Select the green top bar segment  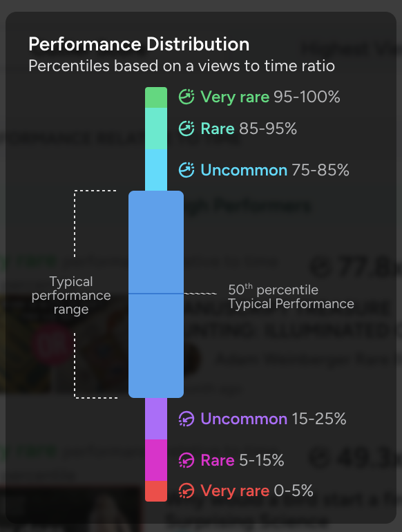(156, 97)
